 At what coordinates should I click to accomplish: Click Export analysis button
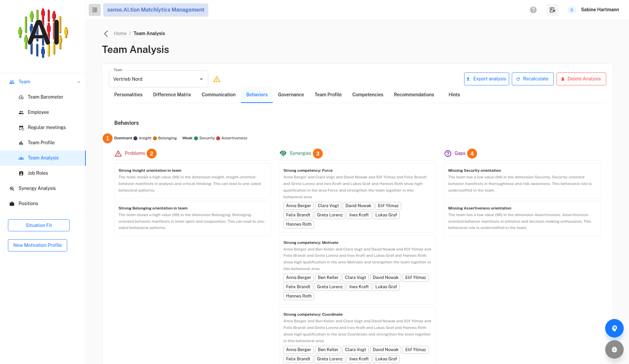click(487, 79)
